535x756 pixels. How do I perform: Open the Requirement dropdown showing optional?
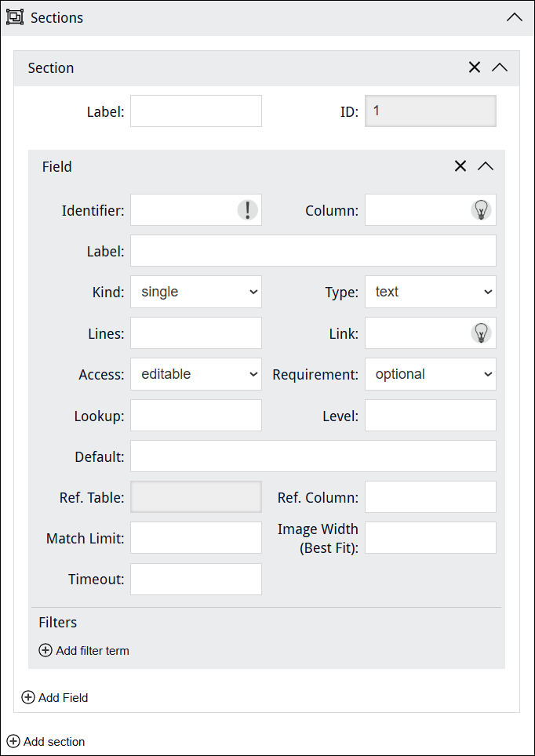[430, 374]
